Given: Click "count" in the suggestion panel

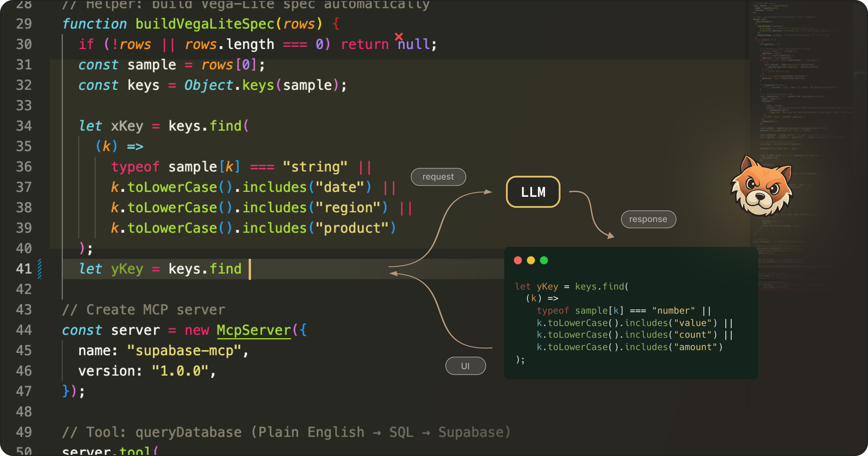Looking at the screenshot, I should (x=693, y=335).
